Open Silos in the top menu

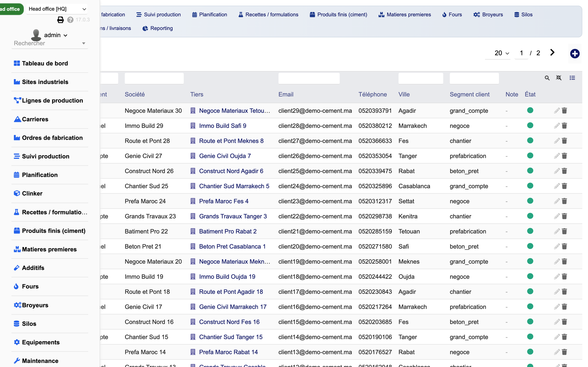coord(523,15)
